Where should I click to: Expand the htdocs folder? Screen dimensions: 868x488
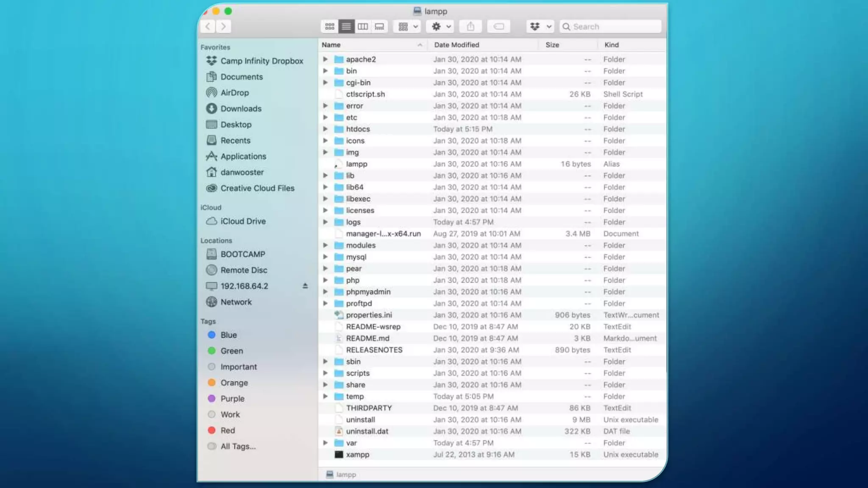(325, 129)
